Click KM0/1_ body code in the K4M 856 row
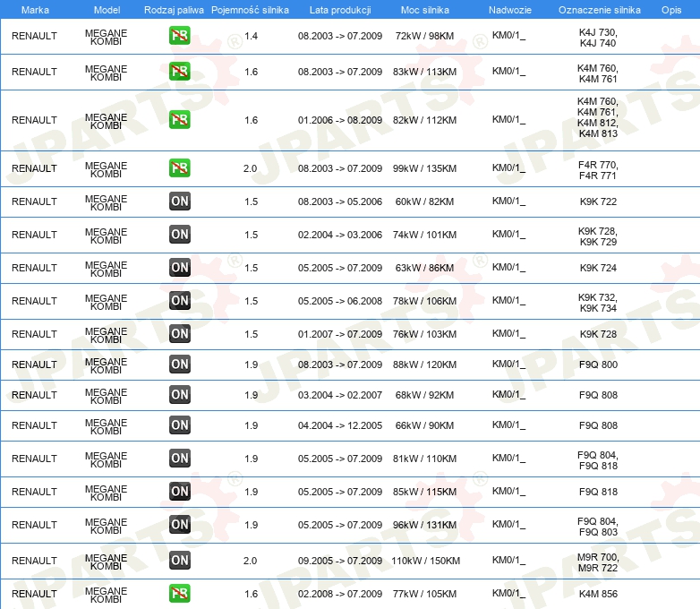The height and width of the screenshot is (609, 700). click(x=508, y=594)
